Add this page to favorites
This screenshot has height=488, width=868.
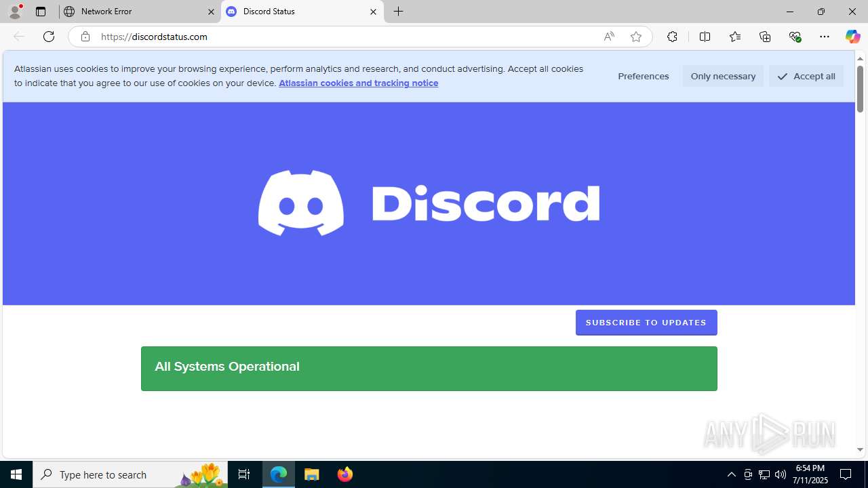coord(636,37)
